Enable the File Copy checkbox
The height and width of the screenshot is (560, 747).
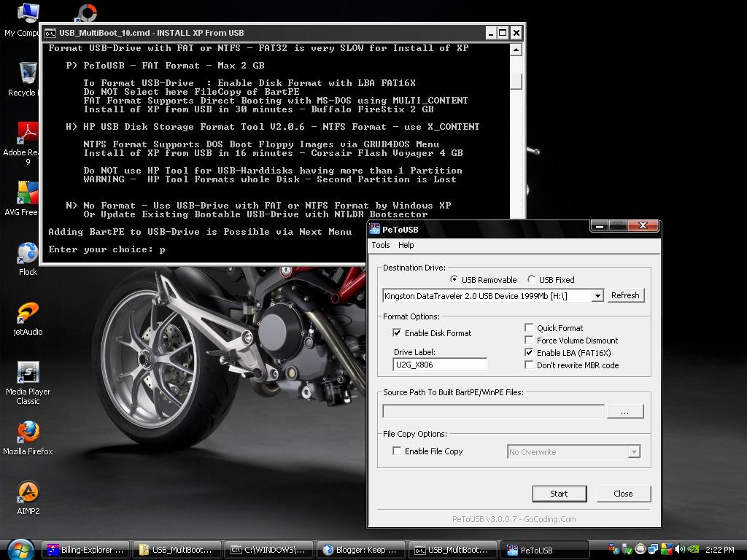(x=397, y=451)
